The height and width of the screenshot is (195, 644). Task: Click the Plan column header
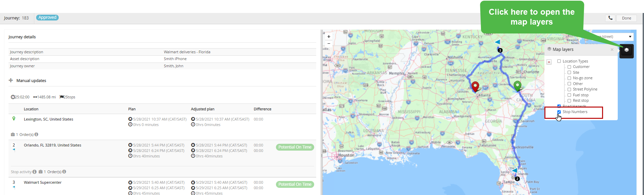click(132, 109)
